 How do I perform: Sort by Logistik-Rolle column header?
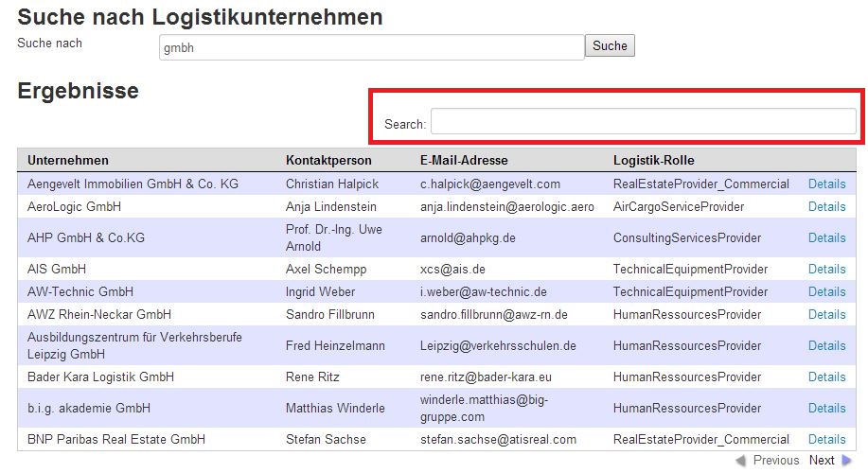tap(654, 161)
